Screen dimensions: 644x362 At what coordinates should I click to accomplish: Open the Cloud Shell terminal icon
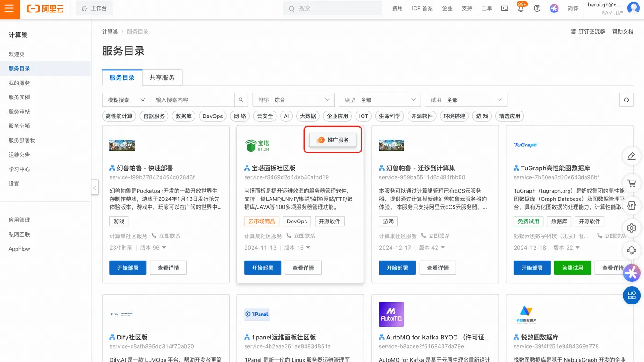click(505, 8)
